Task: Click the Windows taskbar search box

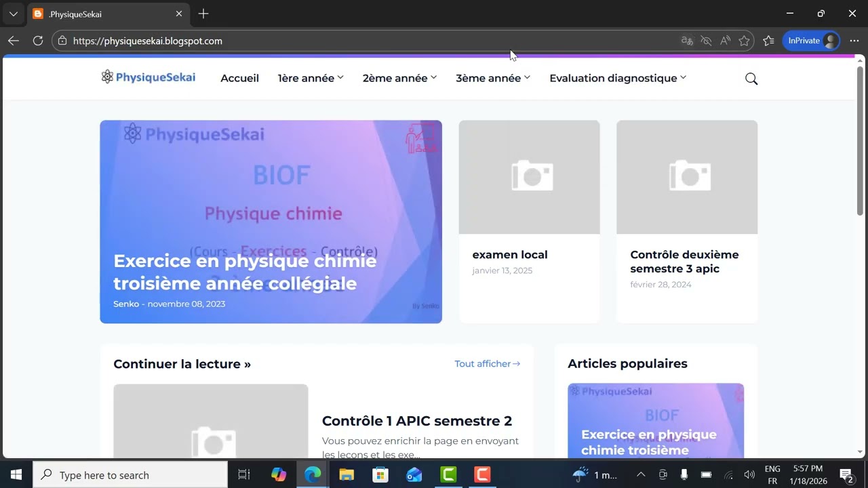Action: [x=130, y=475]
